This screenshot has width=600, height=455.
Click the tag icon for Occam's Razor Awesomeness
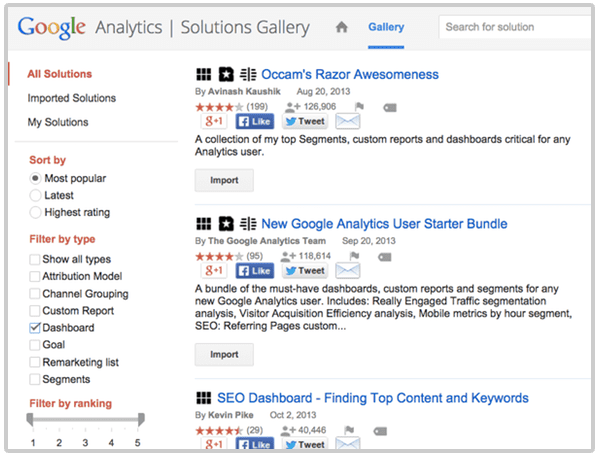pos(390,108)
